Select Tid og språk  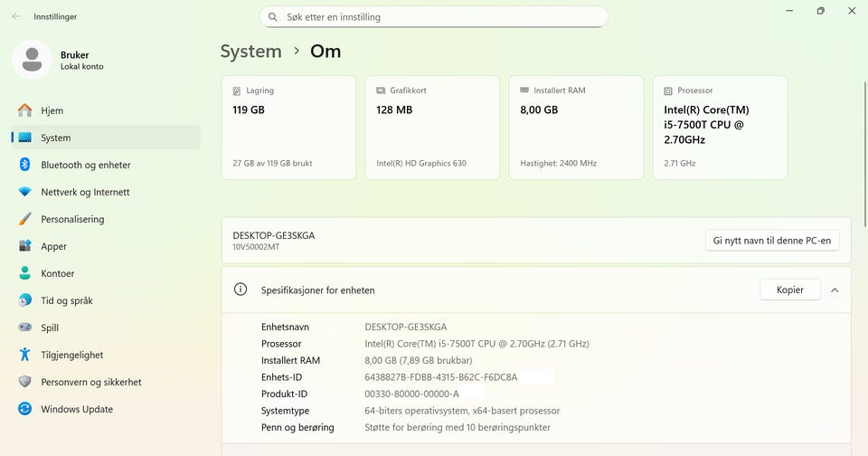[x=106, y=300]
